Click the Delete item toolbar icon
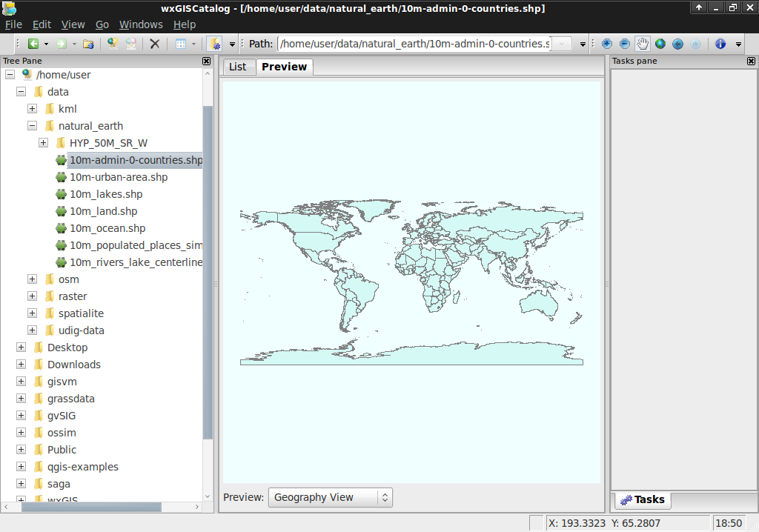This screenshot has height=532, width=759. pyautogui.click(x=155, y=43)
